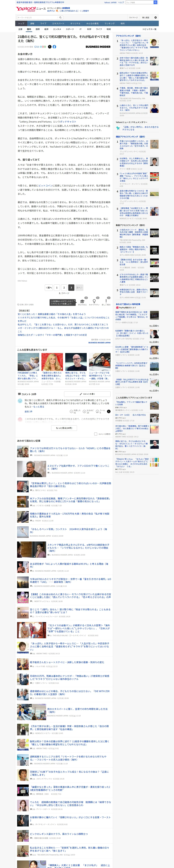Screen dimensions: 174x868
Task: Focus the keyword search input field
Action: click(x=38, y=18)
